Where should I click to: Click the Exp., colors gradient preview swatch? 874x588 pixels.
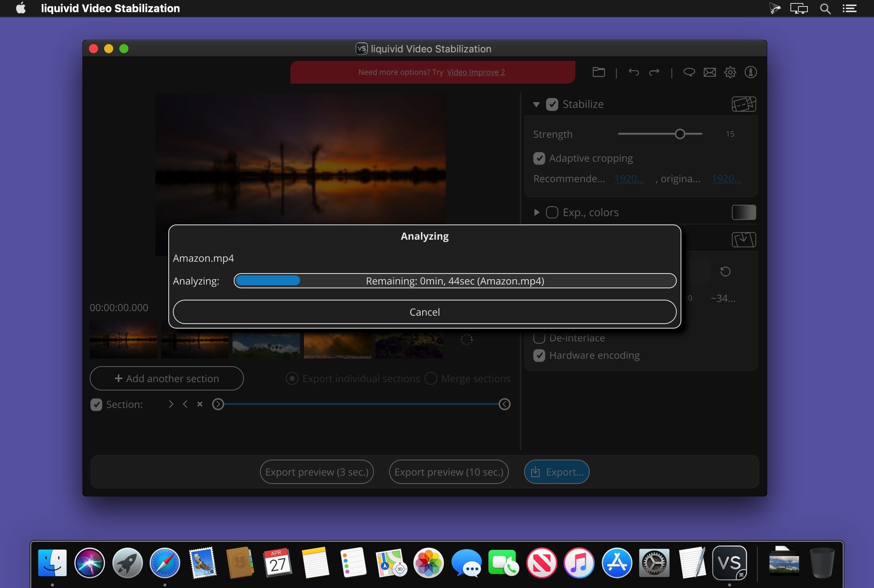pos(744,212)
